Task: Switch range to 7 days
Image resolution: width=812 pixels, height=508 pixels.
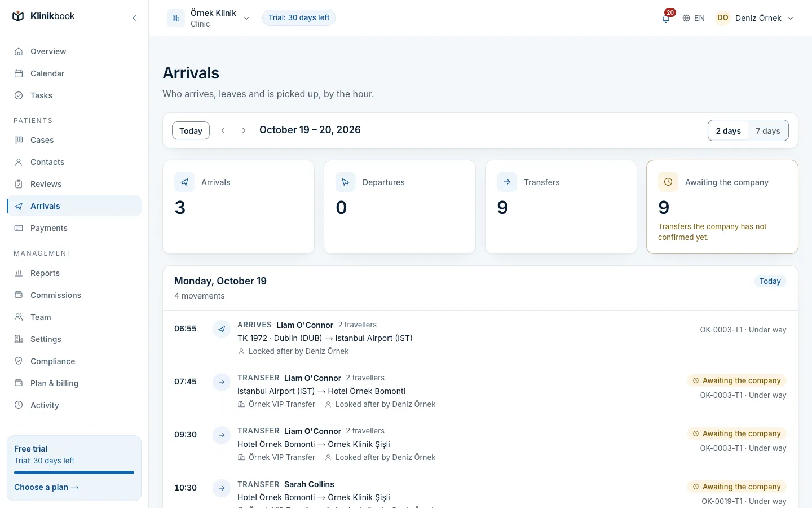Action: (x=768, y=131)
